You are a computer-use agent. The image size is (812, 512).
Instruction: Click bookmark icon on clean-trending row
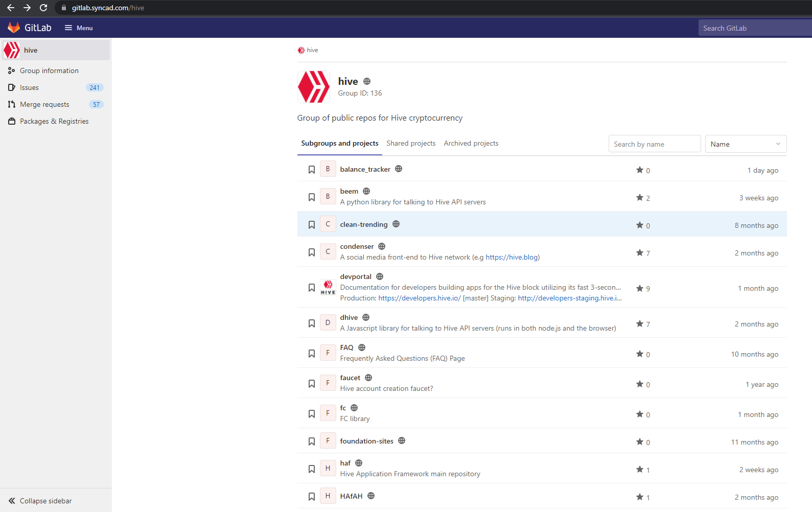click(312, 225)
